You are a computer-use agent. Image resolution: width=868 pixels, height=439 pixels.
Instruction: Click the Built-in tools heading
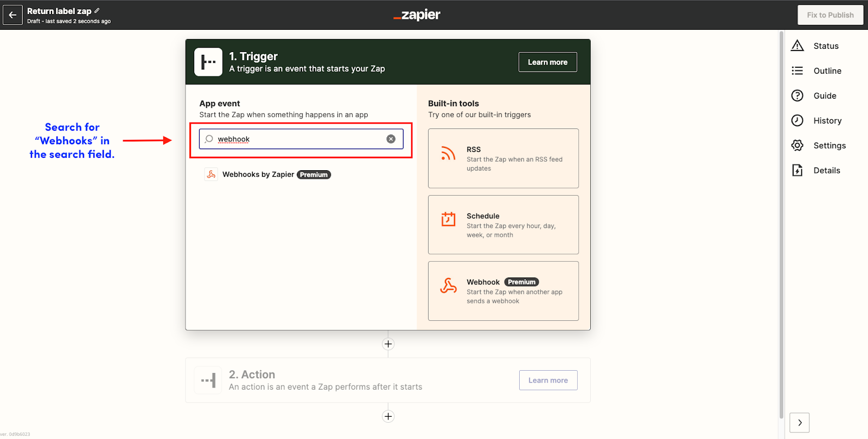[454, 104]
